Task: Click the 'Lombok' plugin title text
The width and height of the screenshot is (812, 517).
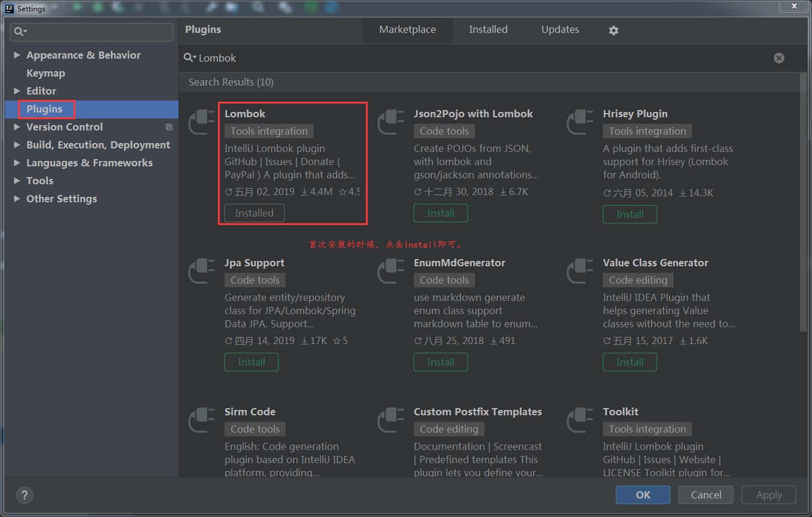Action: click(x=245, y=114)
